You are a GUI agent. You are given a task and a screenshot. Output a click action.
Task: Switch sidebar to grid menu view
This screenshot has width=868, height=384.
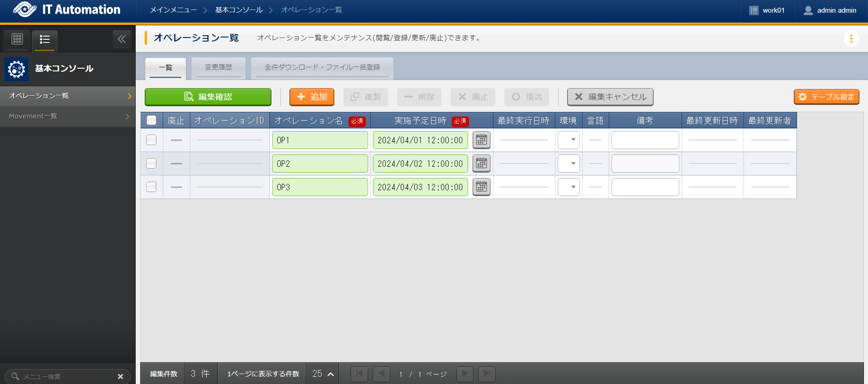pos(17,39)
